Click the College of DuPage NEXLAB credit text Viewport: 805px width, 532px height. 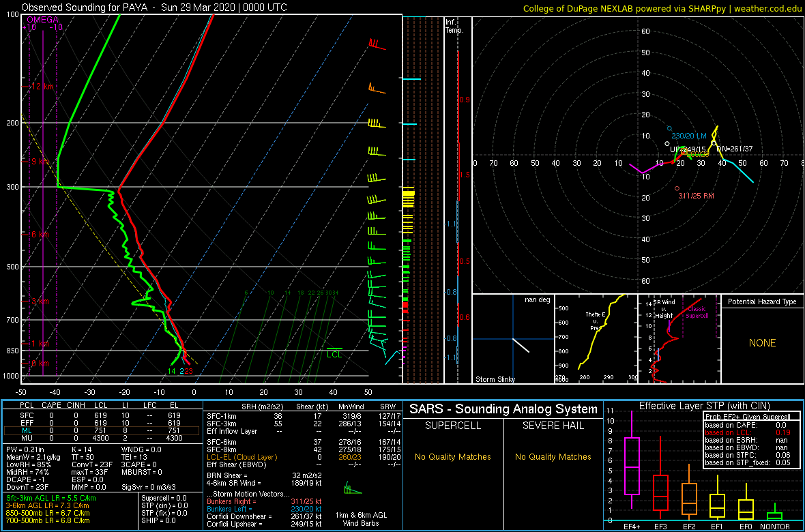[x=663, y=8]
